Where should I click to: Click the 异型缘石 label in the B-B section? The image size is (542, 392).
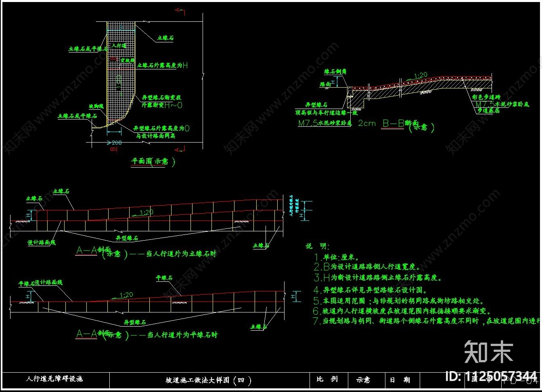click(316, 105)
